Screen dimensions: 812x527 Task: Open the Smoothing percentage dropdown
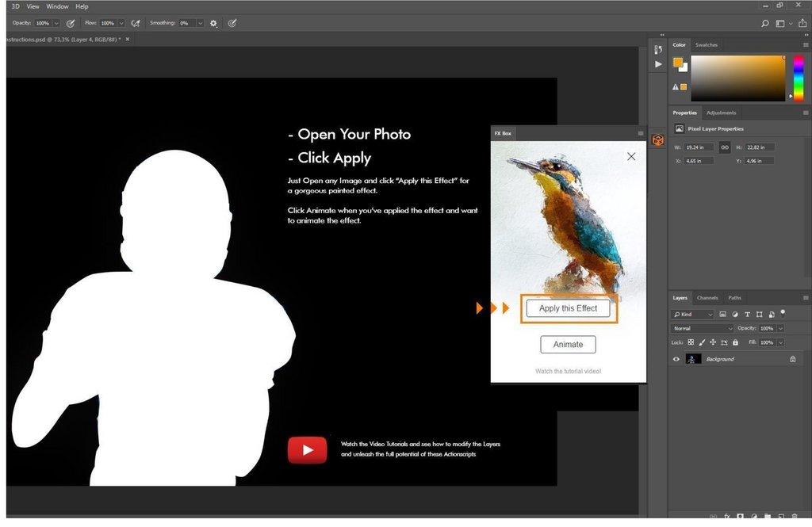(x=200, y=24)
